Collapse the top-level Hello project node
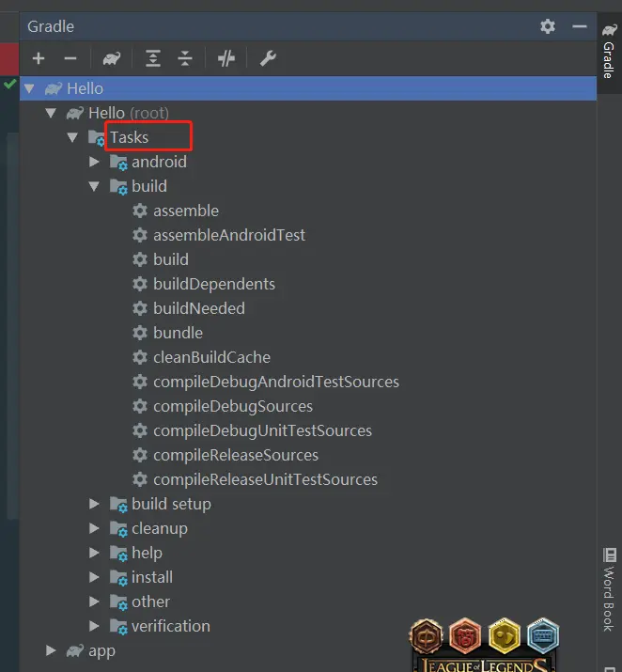Viewport: 622px width, 672px height. [x=29, y=88]
